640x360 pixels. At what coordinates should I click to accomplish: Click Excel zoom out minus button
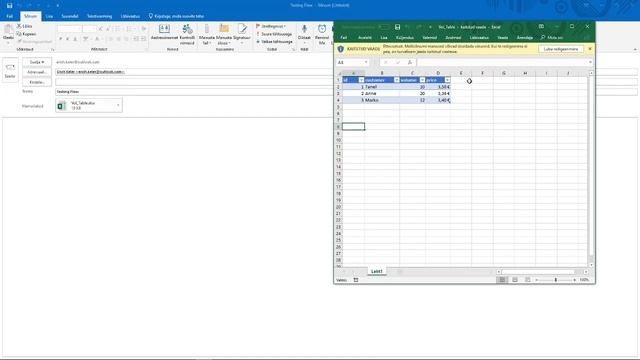537,280
